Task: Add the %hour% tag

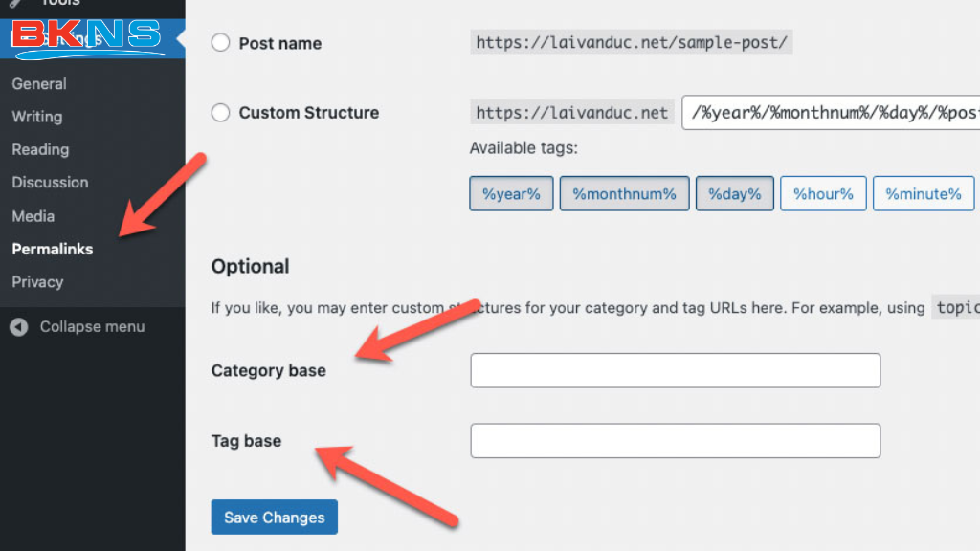Action: pos(823,194)
